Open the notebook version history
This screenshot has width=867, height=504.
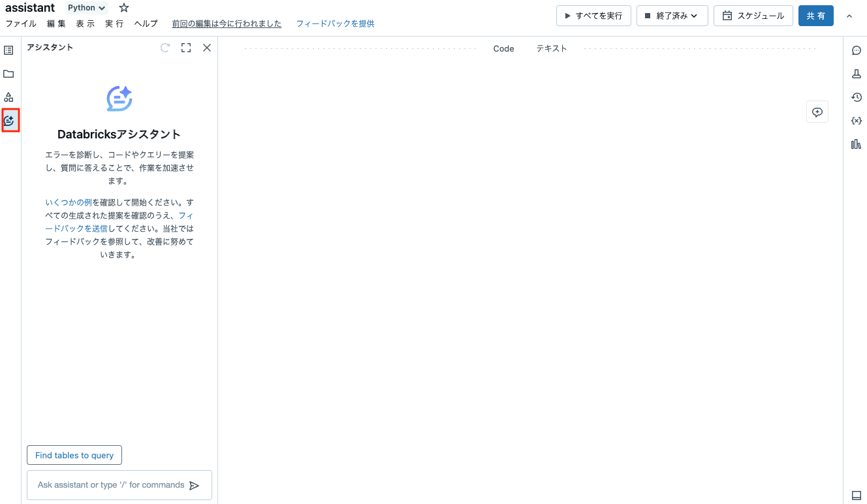tap(856, 97)
